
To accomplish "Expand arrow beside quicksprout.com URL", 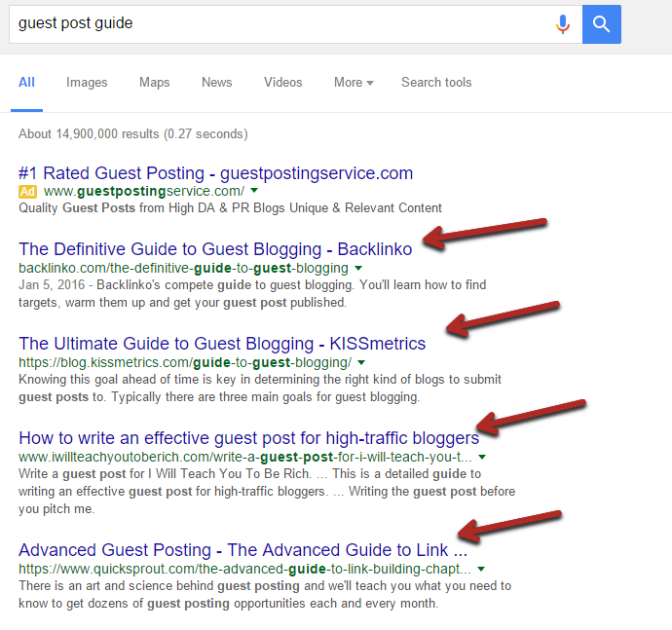I will click(481, 570).
